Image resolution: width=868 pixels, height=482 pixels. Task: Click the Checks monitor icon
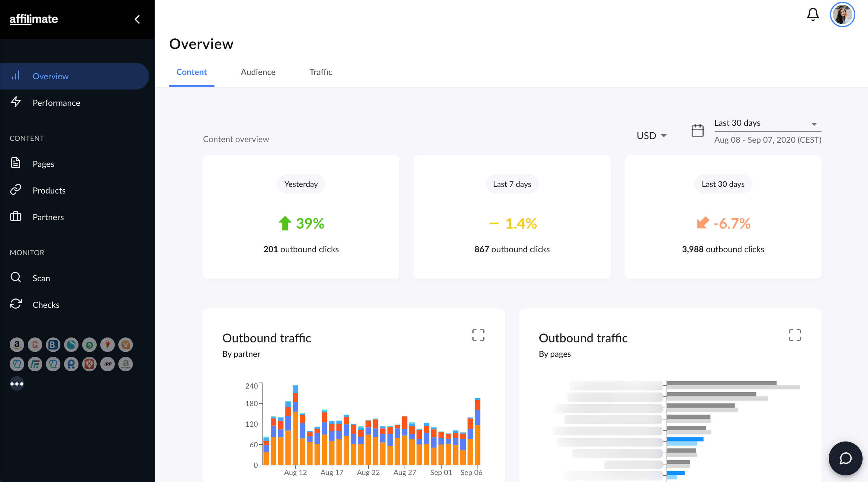[16, 304]
